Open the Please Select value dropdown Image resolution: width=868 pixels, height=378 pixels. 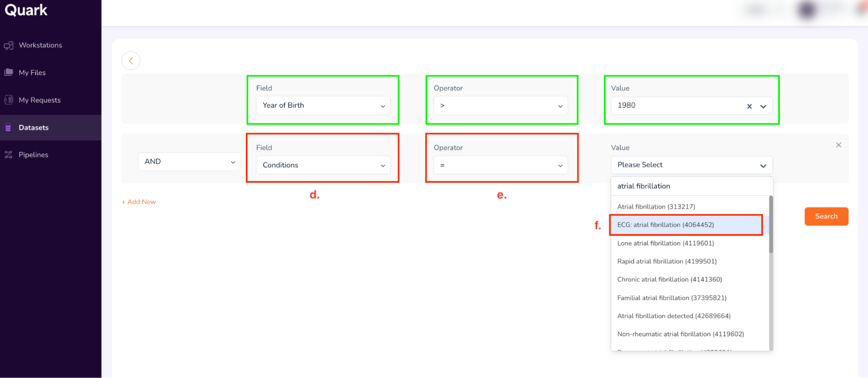point(691,165)
